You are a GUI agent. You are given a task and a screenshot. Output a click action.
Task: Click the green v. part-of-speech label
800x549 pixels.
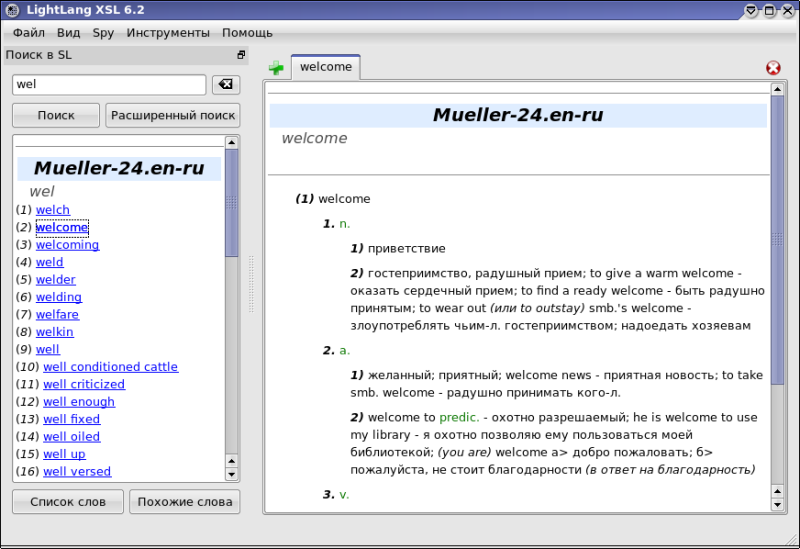[x=344, y=494]
